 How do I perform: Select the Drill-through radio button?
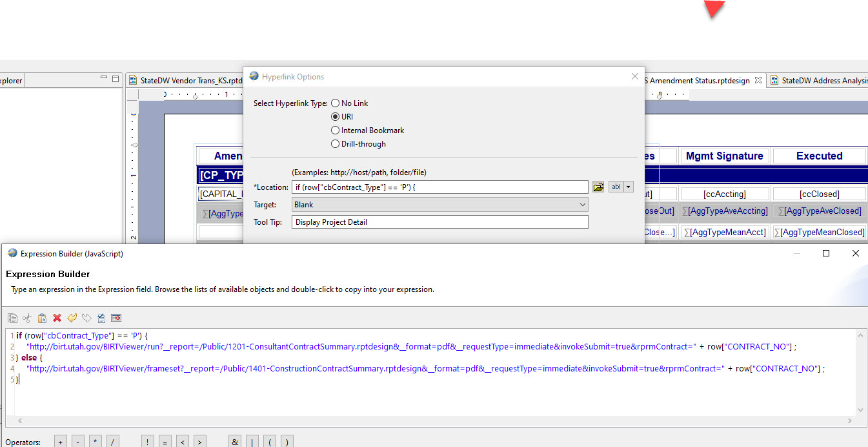(x=335, y=144)
